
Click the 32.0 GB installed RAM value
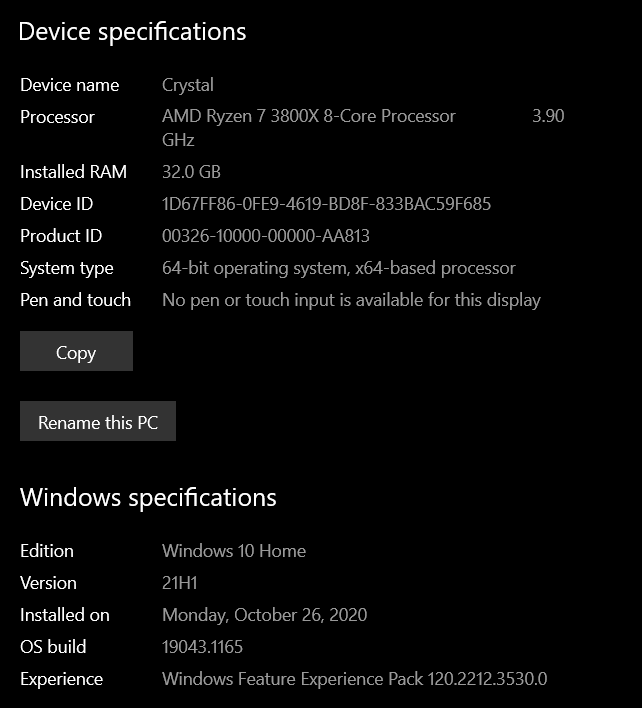[x=191, y=172]
